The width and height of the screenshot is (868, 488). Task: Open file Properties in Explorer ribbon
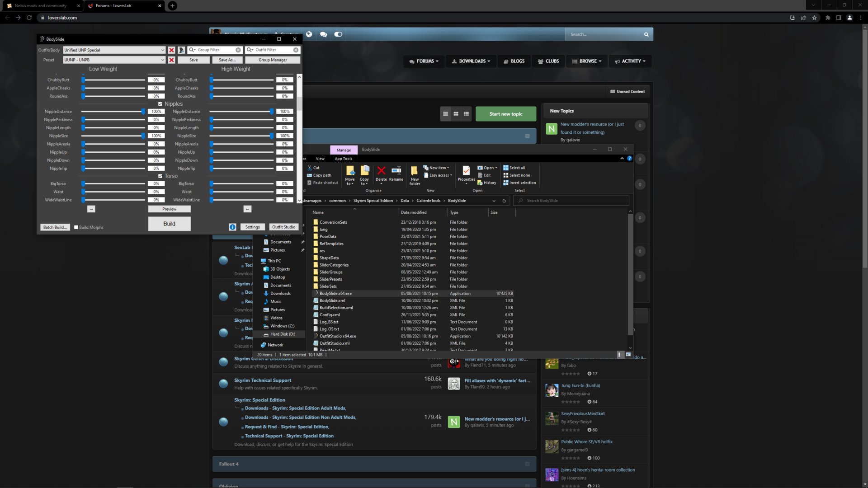466,174
